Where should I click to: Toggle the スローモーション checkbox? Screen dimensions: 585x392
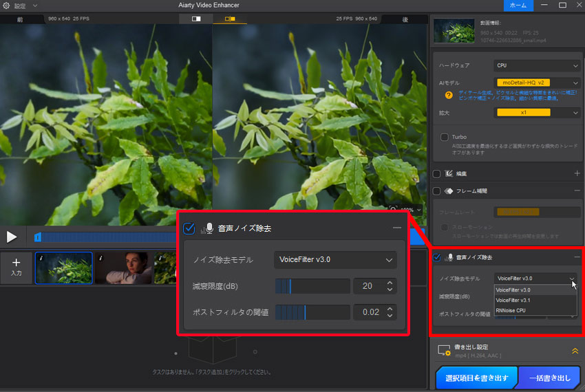tap(444, 227)
